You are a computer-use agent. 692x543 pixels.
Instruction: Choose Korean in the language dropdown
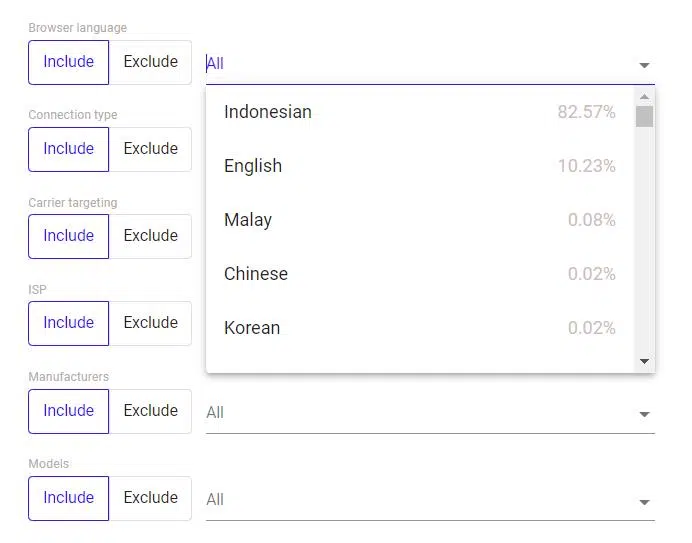pyautogui.click(x=420, y=328)
